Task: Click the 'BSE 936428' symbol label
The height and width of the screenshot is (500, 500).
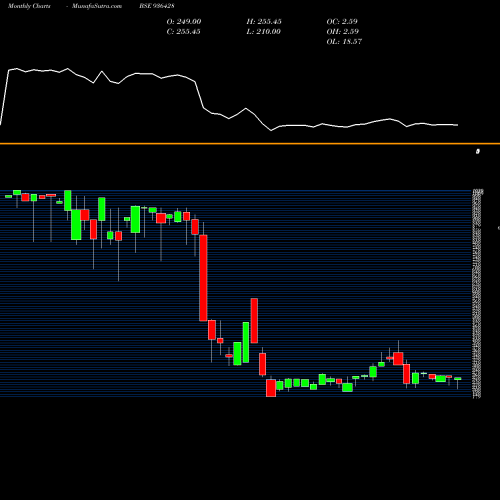Action: pyautogui.click(x=157, y=6)
